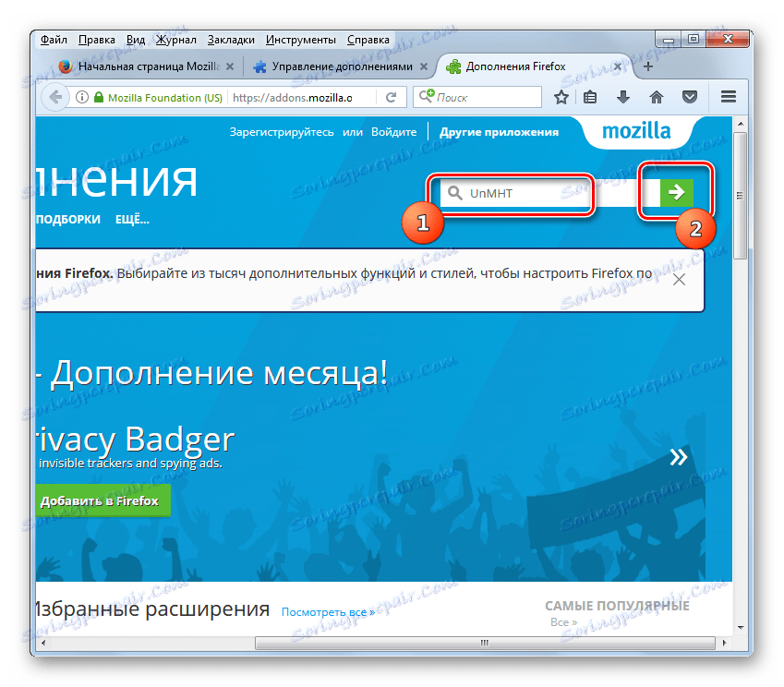Open the Справка menu
The height and width of the screenshot is (687, 784).
368,40
